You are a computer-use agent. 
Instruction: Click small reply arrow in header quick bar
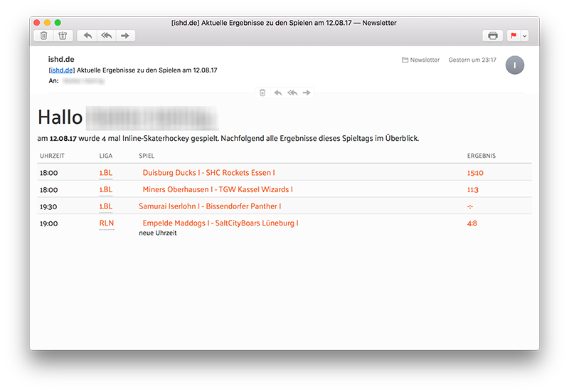(278, 93)
